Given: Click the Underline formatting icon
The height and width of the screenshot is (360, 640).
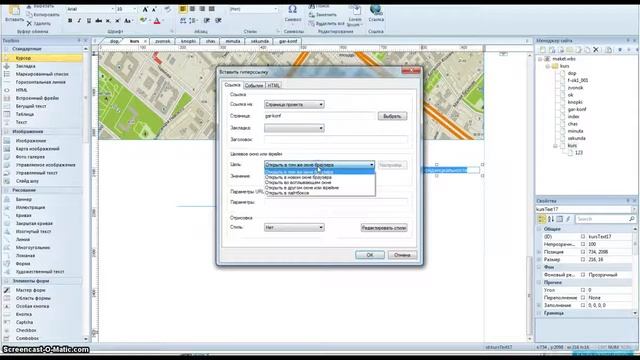Looking at the screenshot, I should (89, 20).
